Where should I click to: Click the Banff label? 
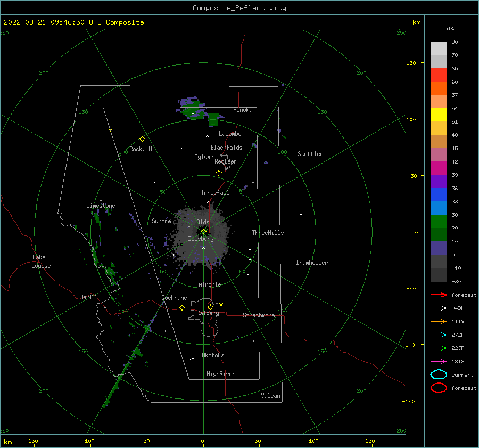[88, 297]
